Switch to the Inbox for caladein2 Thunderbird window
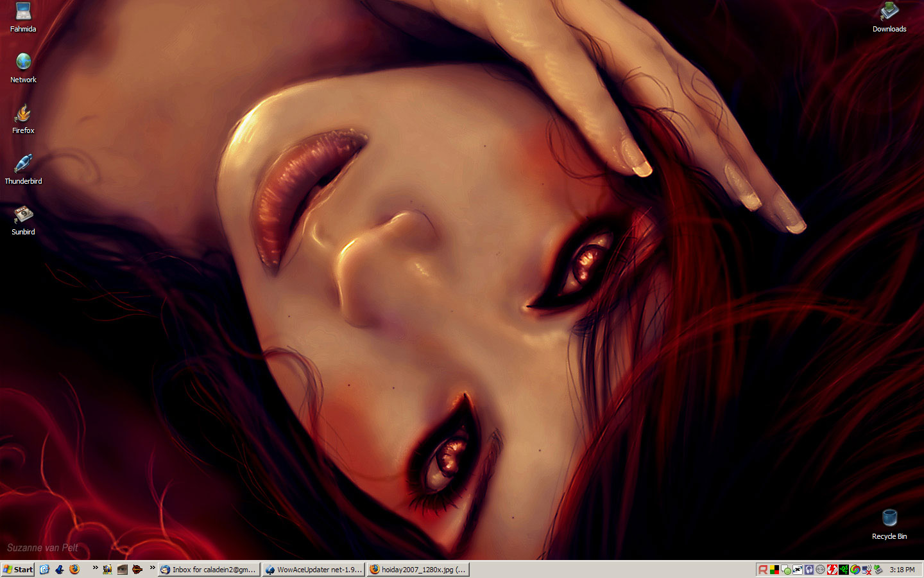The width and height of the screenshot is (924, 578). [x=209, y=570]
